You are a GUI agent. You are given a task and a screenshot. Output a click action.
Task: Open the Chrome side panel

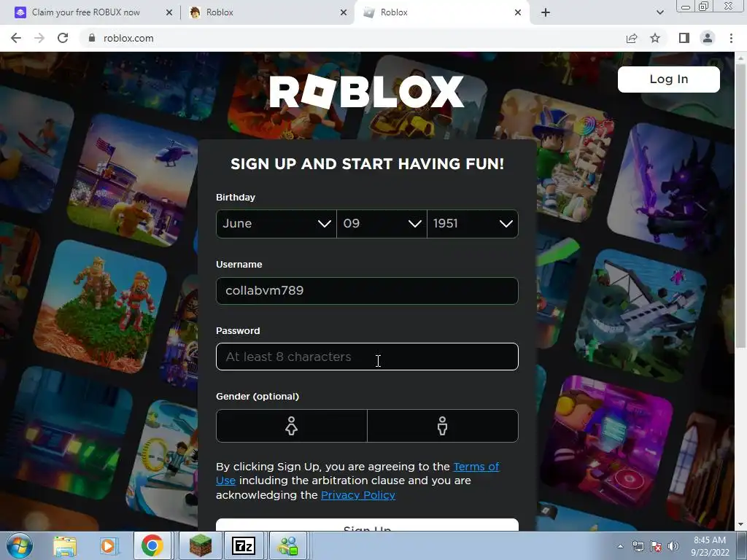coord(684,38)
